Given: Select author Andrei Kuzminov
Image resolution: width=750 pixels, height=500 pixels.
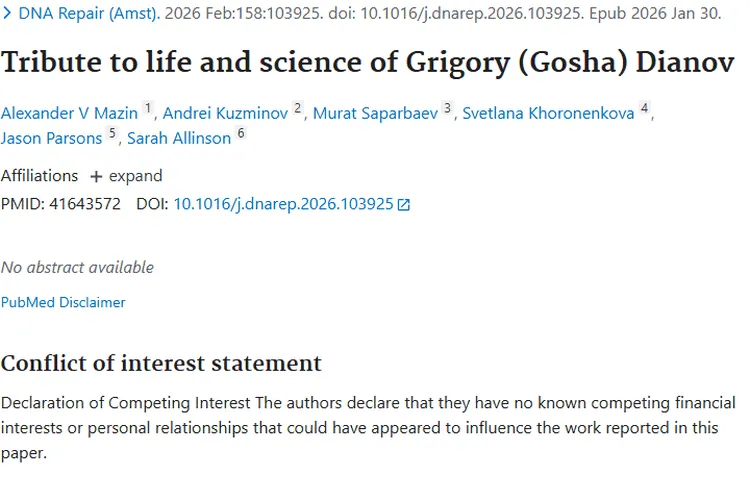Looking at the screenshot, I should 226,113.
